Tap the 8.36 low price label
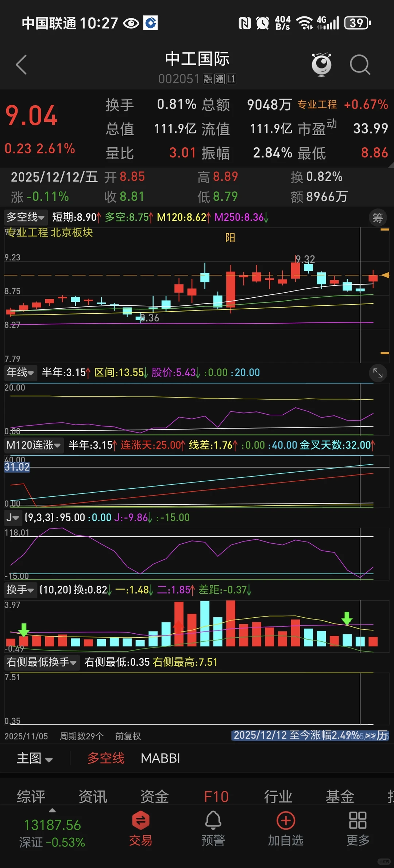Screen dimensions: 394x868 pyautogui.click(x=150, y=318)
